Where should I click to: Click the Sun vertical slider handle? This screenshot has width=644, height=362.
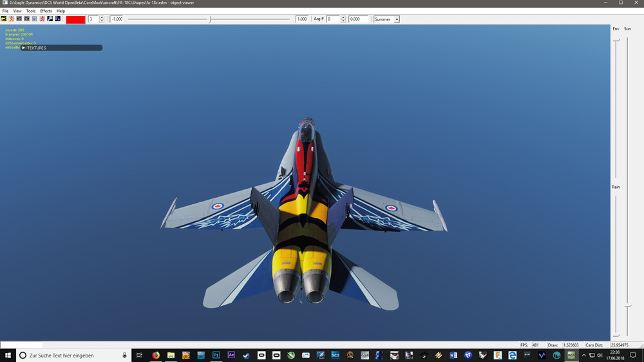click(x=627, y=307)
